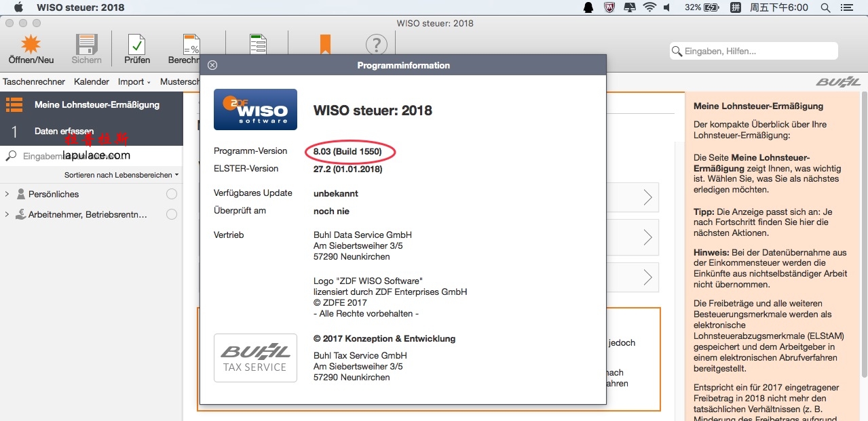The height and width of the screenshot is (421, 868).
Task: Toggle the Persönliches status circle
Action: [x=172, y=194]
